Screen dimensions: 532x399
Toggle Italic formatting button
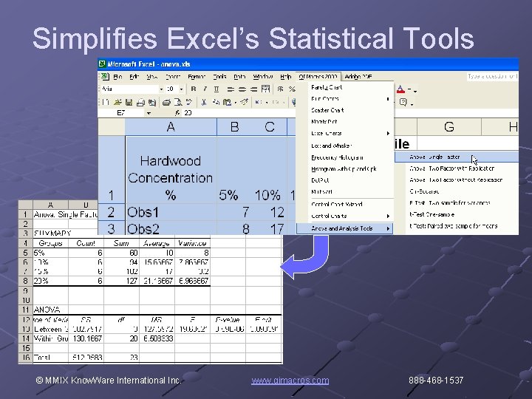[x=205, y=89]
